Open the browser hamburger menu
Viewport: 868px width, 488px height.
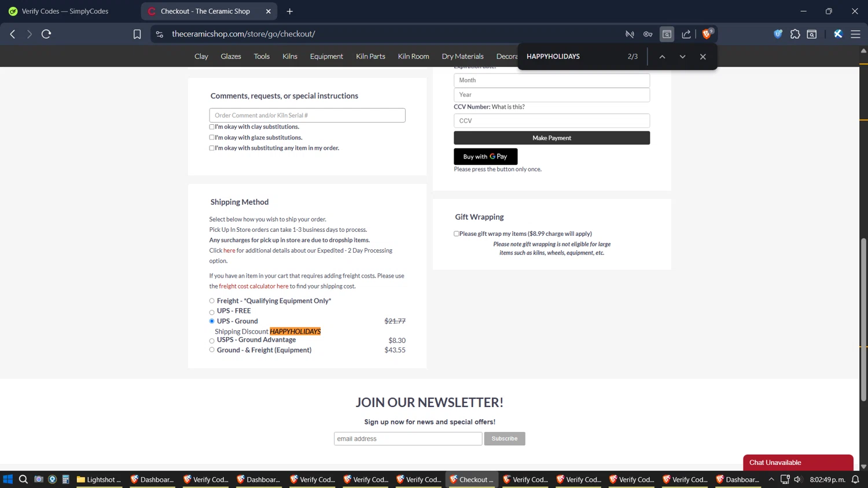pyautogui.click(x=855, y=34)
